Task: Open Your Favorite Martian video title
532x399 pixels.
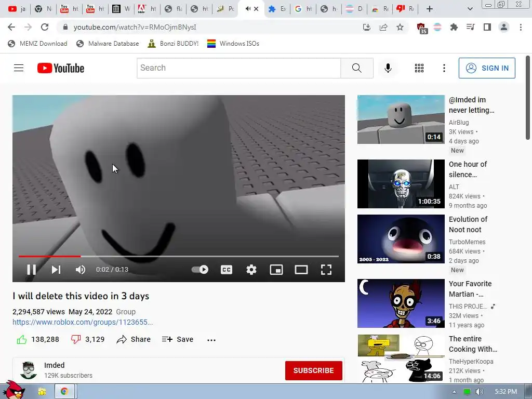Action: pyautogui.click(x=470, y=289)
